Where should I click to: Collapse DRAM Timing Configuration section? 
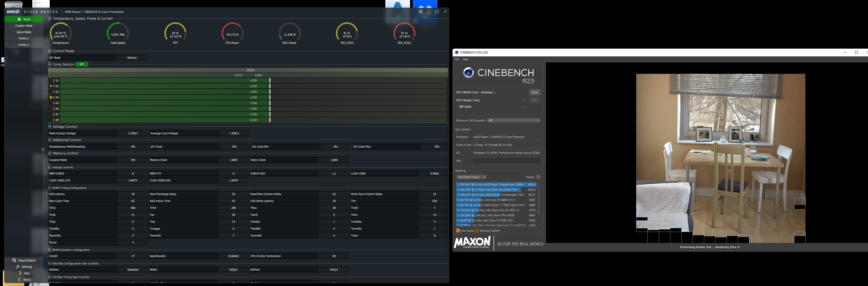[49, 188]
